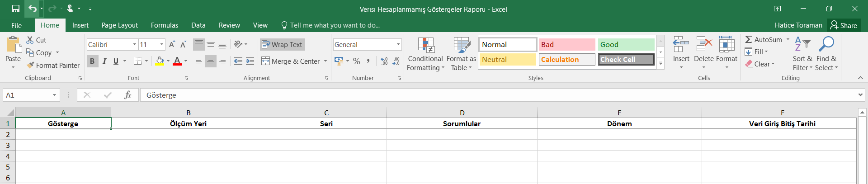Click the Increase Indent icon
868x184 pixels.
click(250, 61)
